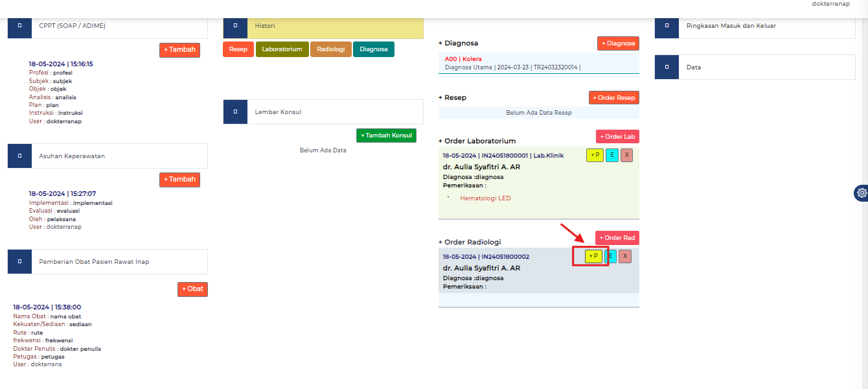This screenshot has height=389, width=868.
Task: Click the highlighted +P icon on order IN24051800002
Action: [593, 256]
